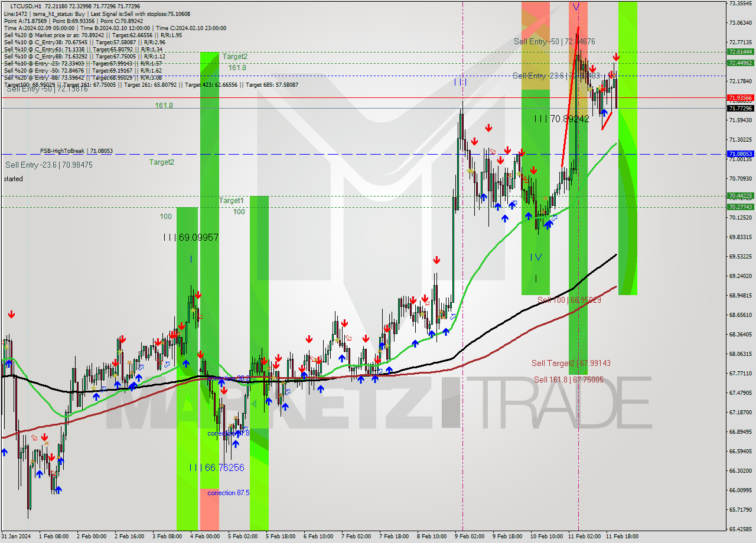Click the 'Sell 100 | 68.95029' label
The image size is (756, 543).
(569, 300)
